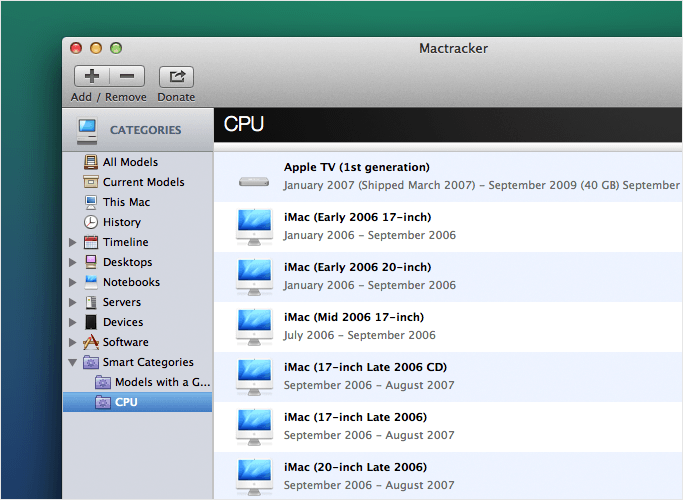Select the Timeline label
The width and height of the screenshot is (683, 500).
click(125, 242)
